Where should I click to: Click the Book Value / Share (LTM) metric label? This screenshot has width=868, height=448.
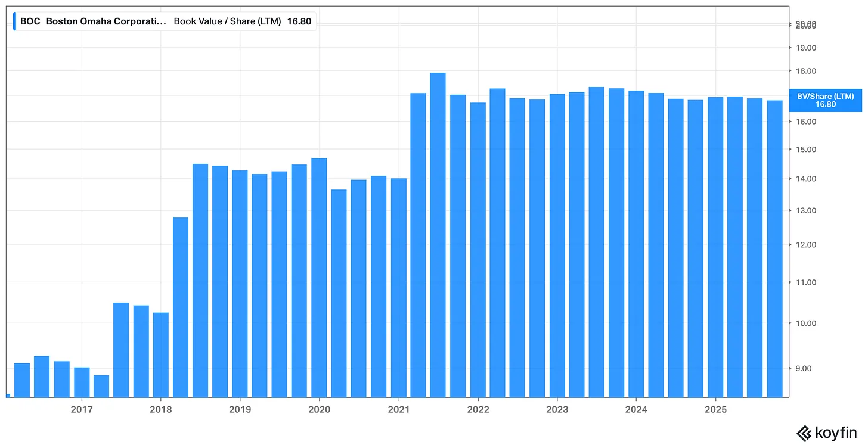click(x=227, y=21)
